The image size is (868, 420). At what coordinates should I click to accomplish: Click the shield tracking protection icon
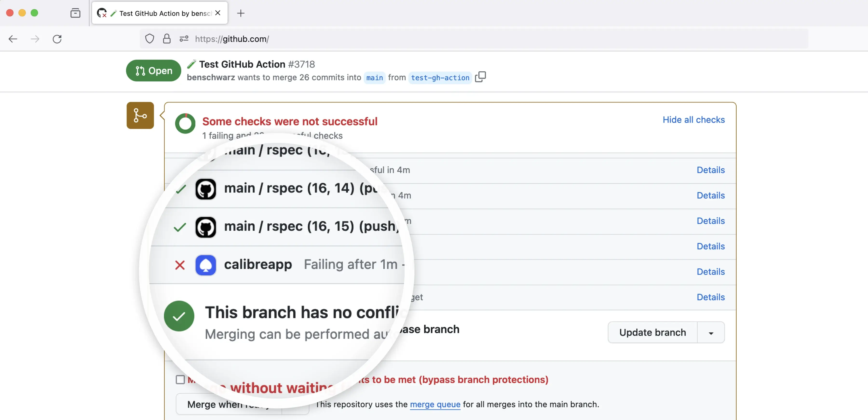149,39
